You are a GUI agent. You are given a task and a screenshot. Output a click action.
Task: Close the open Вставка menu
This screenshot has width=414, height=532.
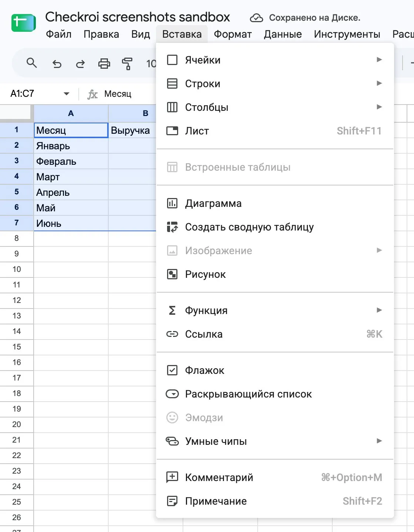[182, 34]
